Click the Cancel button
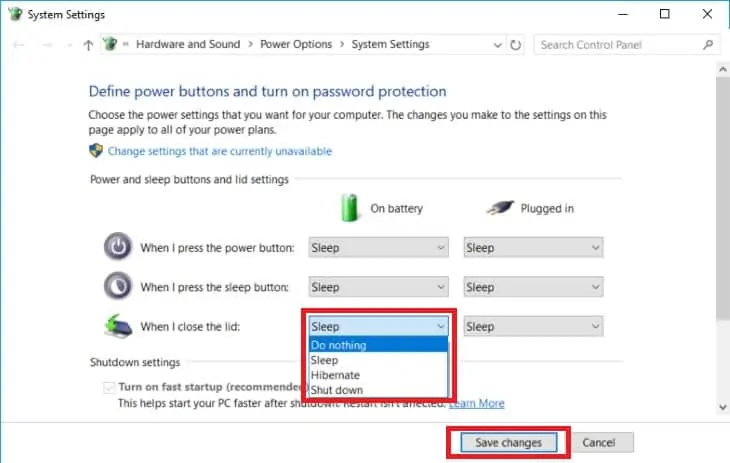 (599, 443)
